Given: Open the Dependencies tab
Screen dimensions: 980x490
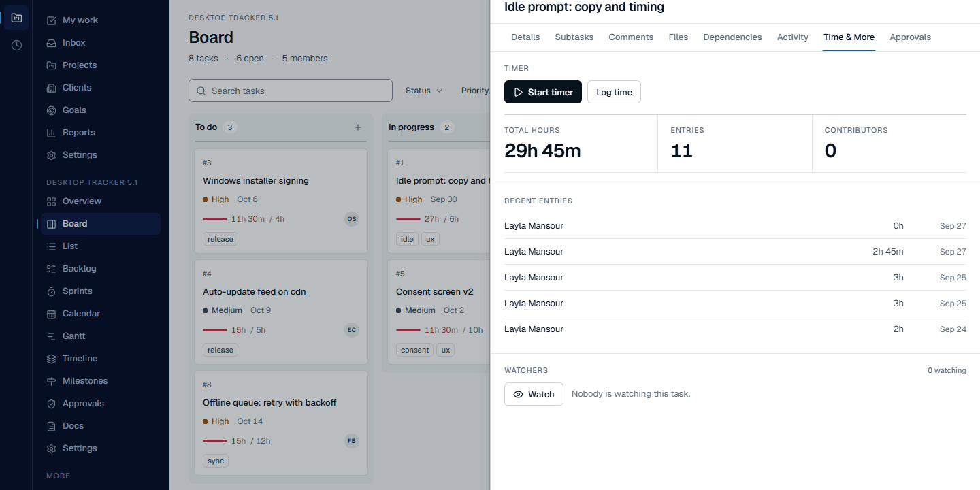Looking at the screenshot, I should point(732,37).
